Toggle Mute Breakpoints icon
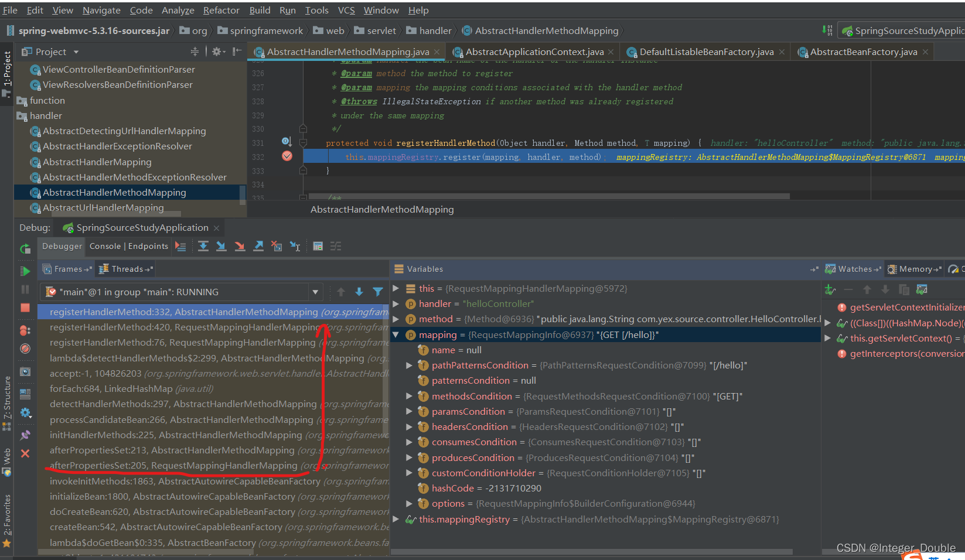This screenshot has height=560, width=965. pyautogui.click(x=25, y=349)
